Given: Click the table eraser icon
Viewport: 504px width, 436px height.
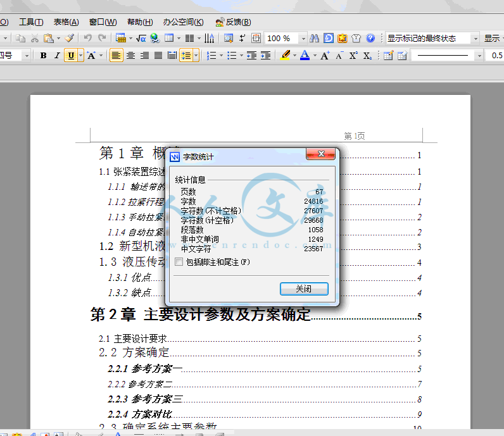Looking at the screenshot, I should (403, 56).
